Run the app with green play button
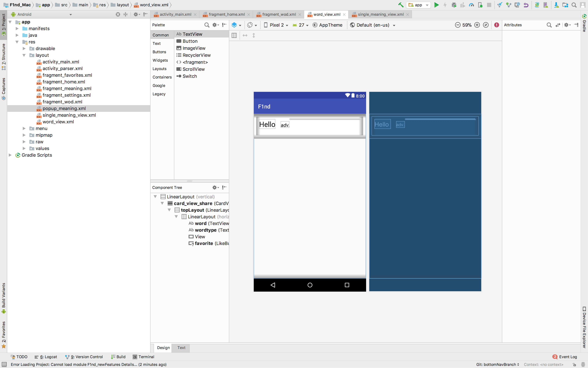Image resolution: width=588 pixels, height=368 pixels. [436, 5]
